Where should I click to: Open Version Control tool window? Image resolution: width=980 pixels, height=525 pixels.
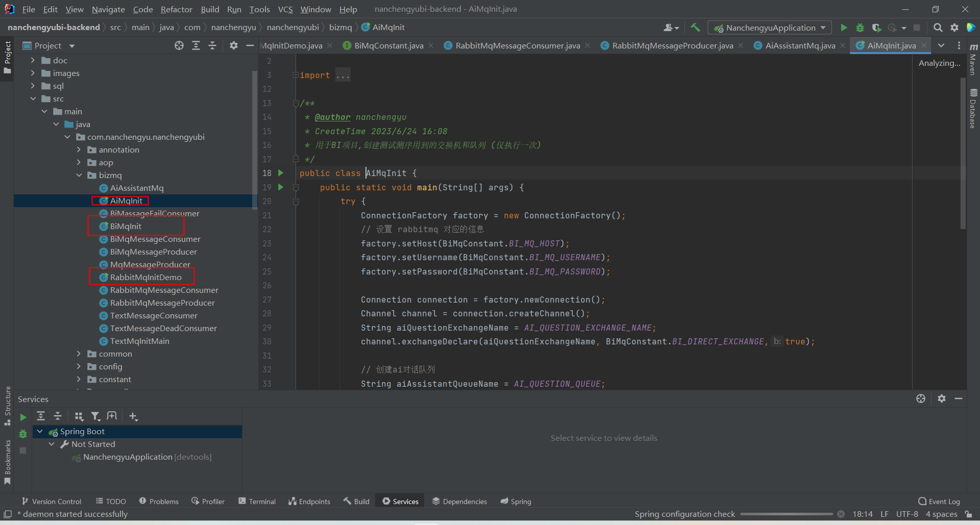(52, 502)
